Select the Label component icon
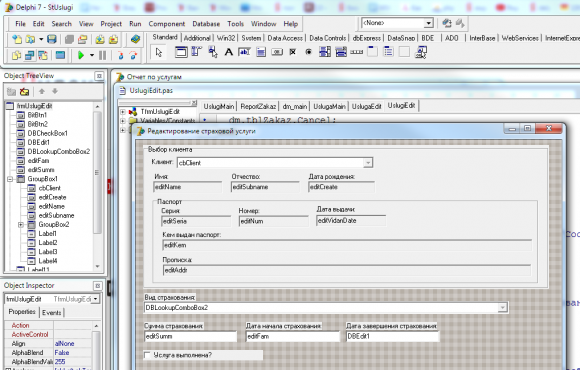 pos(229,52)
